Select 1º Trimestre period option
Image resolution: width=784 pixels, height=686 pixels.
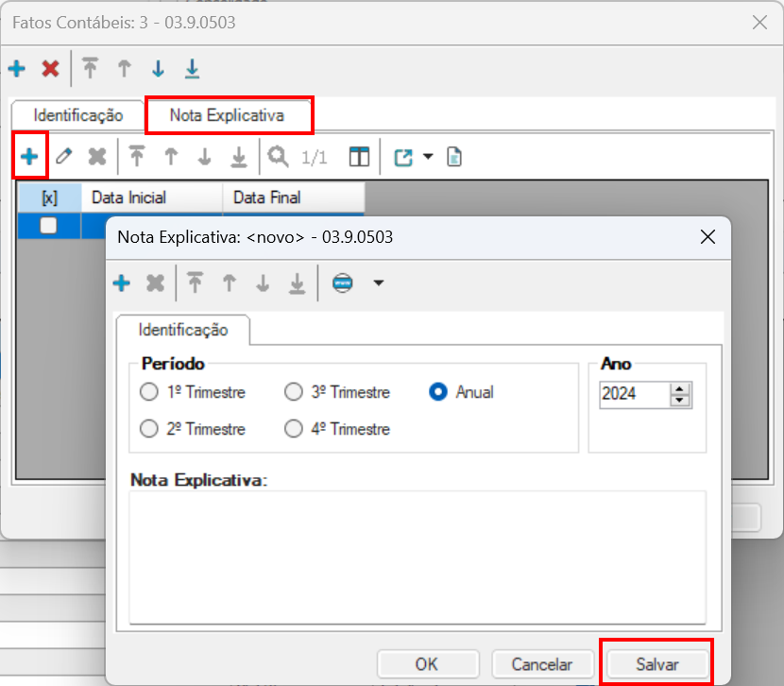tap(193, 392)
